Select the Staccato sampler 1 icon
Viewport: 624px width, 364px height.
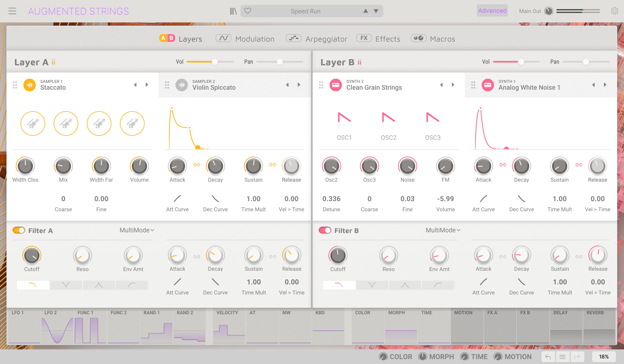[x=30, y=85]
